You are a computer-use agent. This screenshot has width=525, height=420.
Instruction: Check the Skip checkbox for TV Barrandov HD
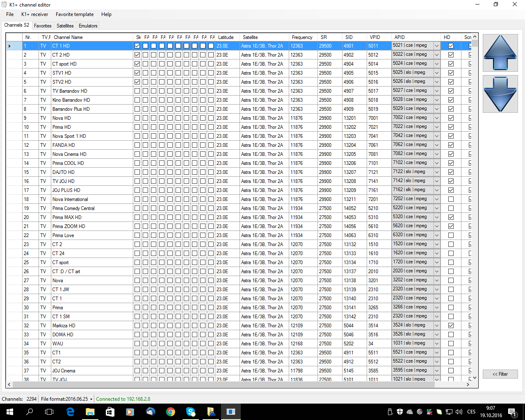[137, 91]
